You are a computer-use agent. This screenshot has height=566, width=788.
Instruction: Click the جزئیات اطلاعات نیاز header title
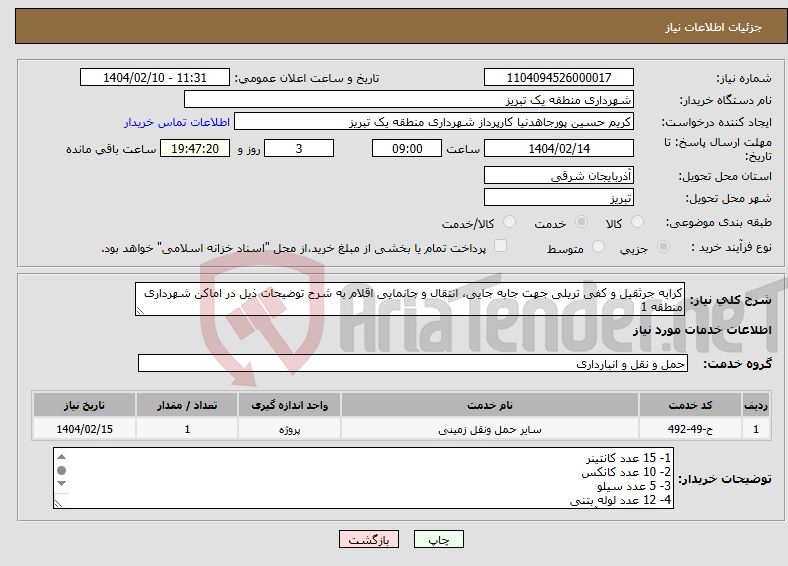click(x=714, y=27)
